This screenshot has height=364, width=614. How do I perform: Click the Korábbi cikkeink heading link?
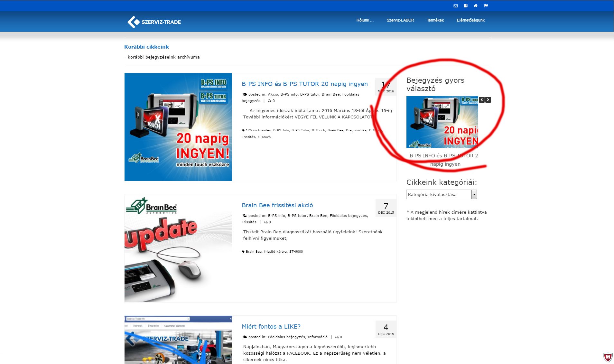pyautogui.click(x=146, y=47)
